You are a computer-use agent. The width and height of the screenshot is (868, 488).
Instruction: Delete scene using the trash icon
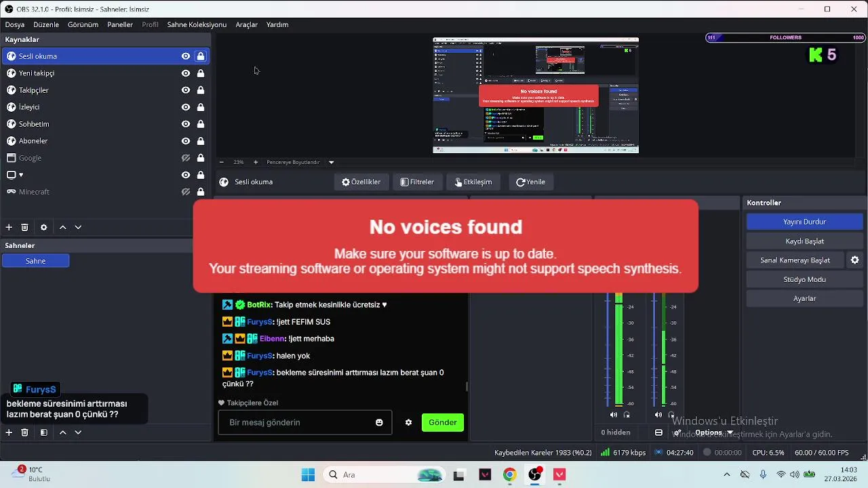(24, 432)
